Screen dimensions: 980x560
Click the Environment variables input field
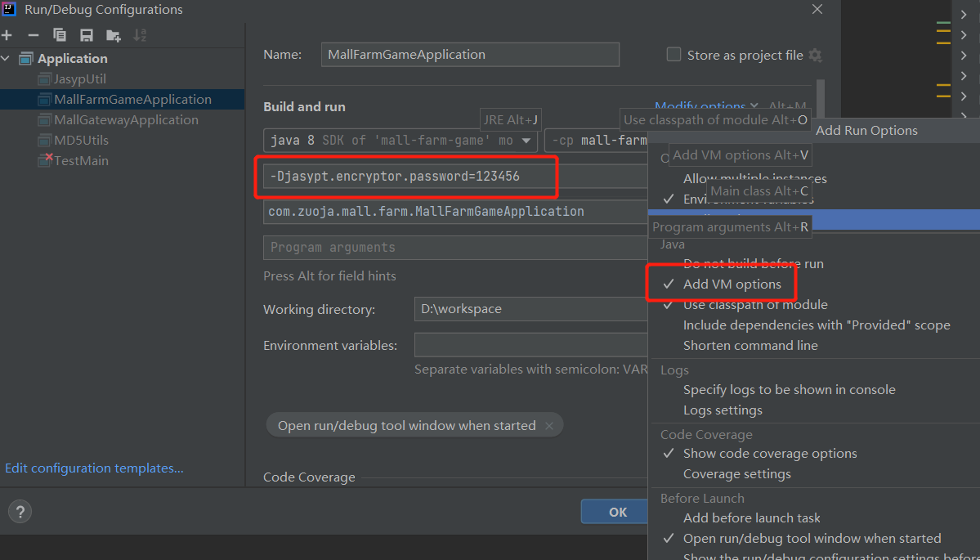[530, 345]
